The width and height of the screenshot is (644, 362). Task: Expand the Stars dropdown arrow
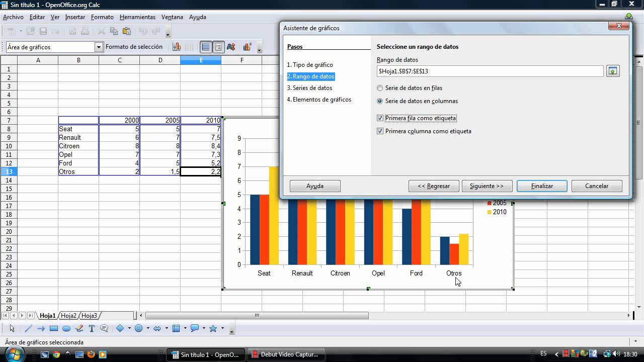[x=222, y=328]
